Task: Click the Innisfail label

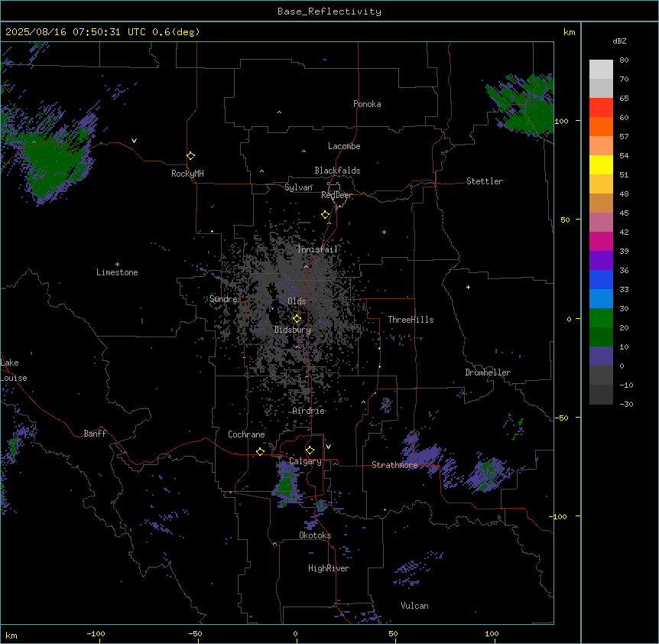Action: [317, 249]
